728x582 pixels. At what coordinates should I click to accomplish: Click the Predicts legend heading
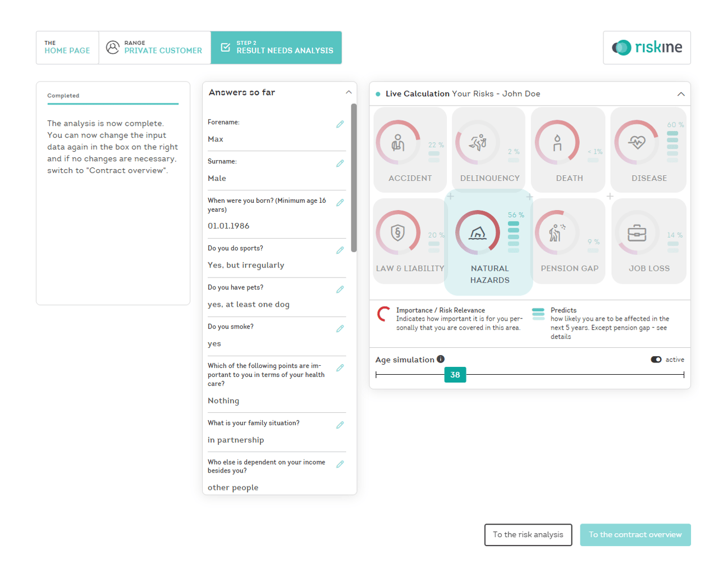pos(564,310)
